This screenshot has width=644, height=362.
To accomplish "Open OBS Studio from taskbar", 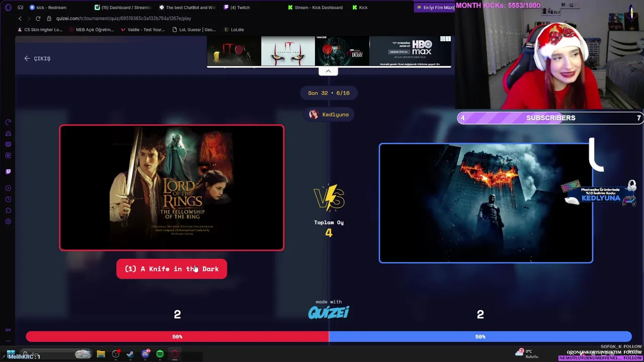I will pos(116,354).
